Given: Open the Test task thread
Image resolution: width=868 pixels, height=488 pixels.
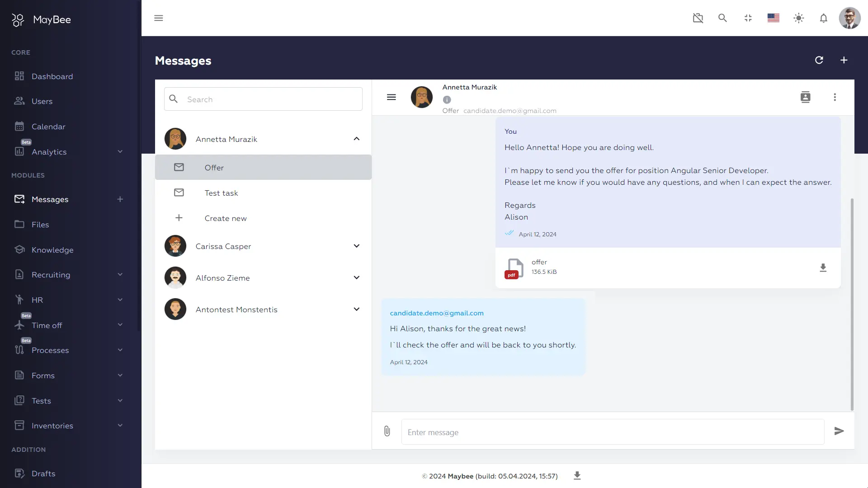Looking at the screenshot, I should [x=221, y=193].
